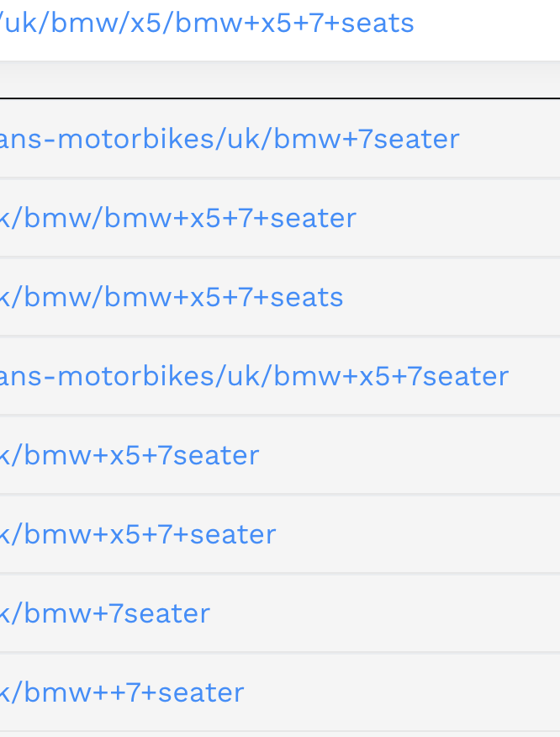This screenshot has height=737, width=560.
Task: Select the row containing uk/bmw+7seater motorbikes URL
Action: point(280,139)
